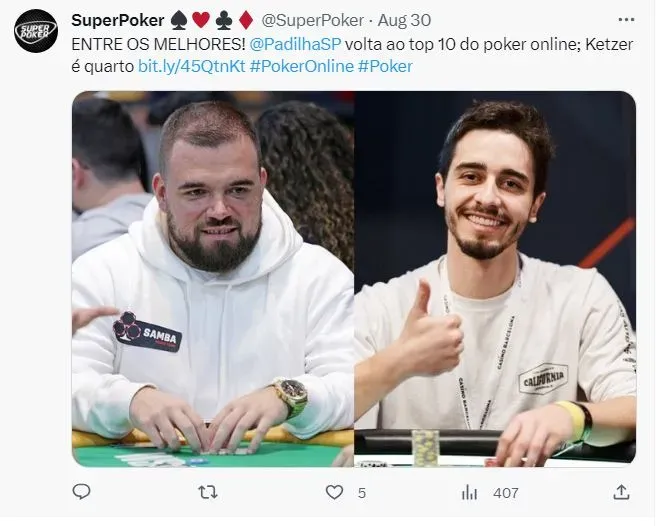
Task: View the right photo of thumbs-up player
Action: pyautogui.click(x=495, y=279)
